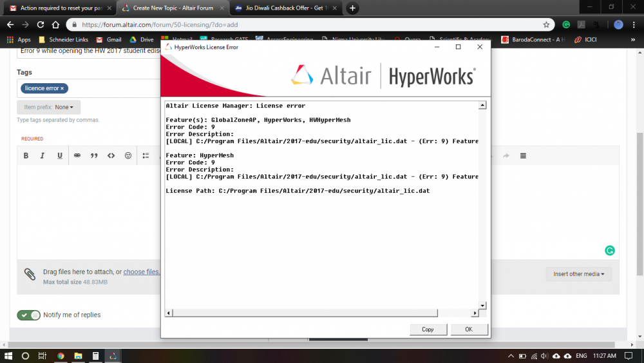
Task: Open Cortana search circle on taskbar
Action: coord(25,356)
